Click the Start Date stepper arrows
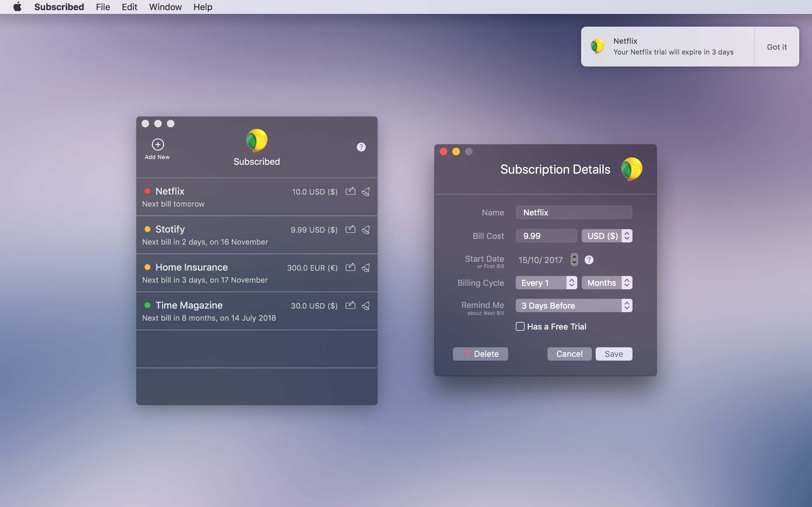812x507 pixels. coord(574,260)
